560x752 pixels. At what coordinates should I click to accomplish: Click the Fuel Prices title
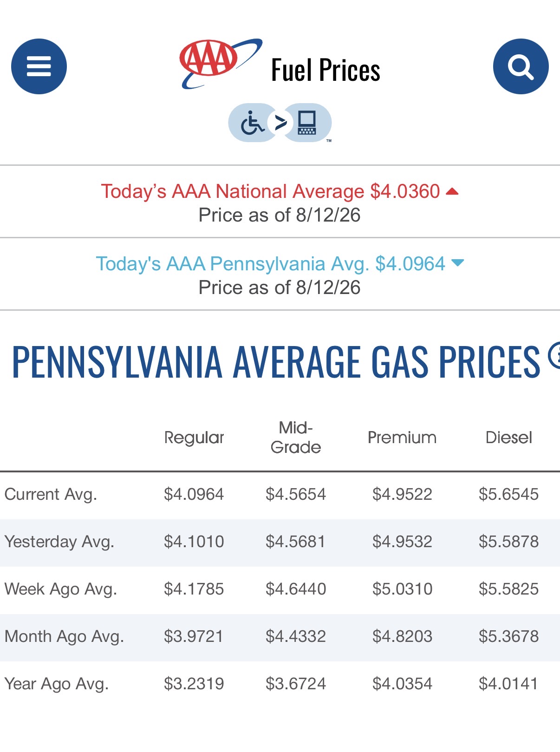pyautogui.click(x=326, y=70)
